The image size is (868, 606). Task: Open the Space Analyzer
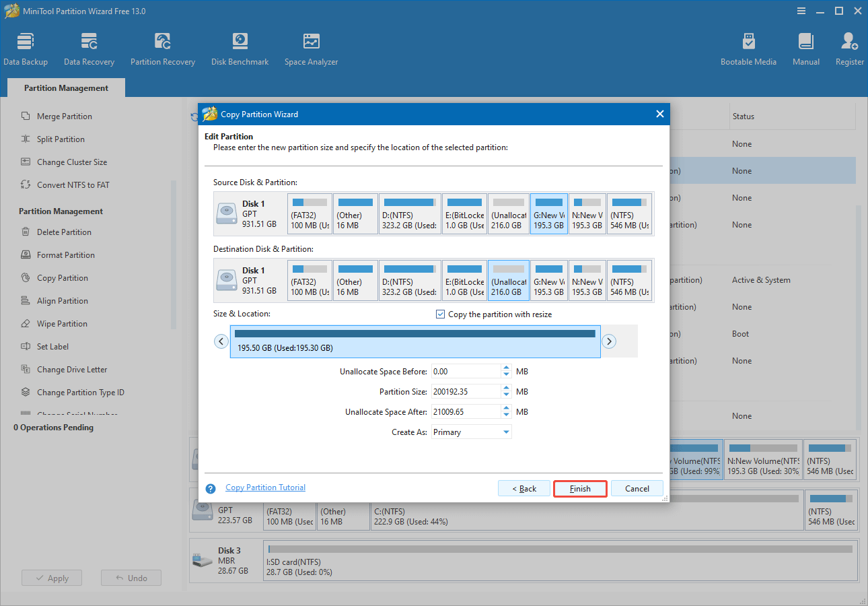click(311, 50)
